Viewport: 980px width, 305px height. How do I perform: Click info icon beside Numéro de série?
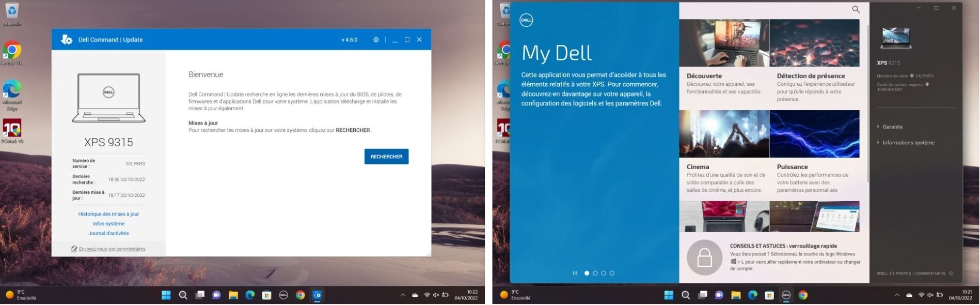point(912,76)
